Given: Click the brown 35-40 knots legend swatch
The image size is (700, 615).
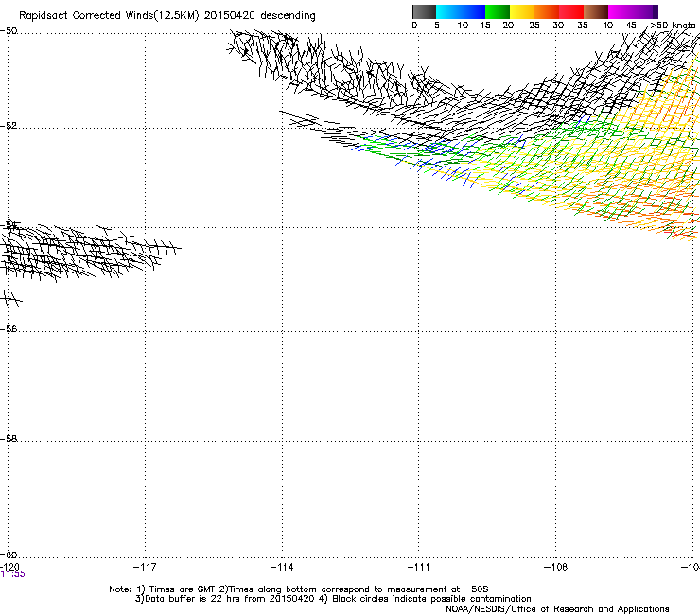Looking at the screenshot, I should [x=596, y=11].
